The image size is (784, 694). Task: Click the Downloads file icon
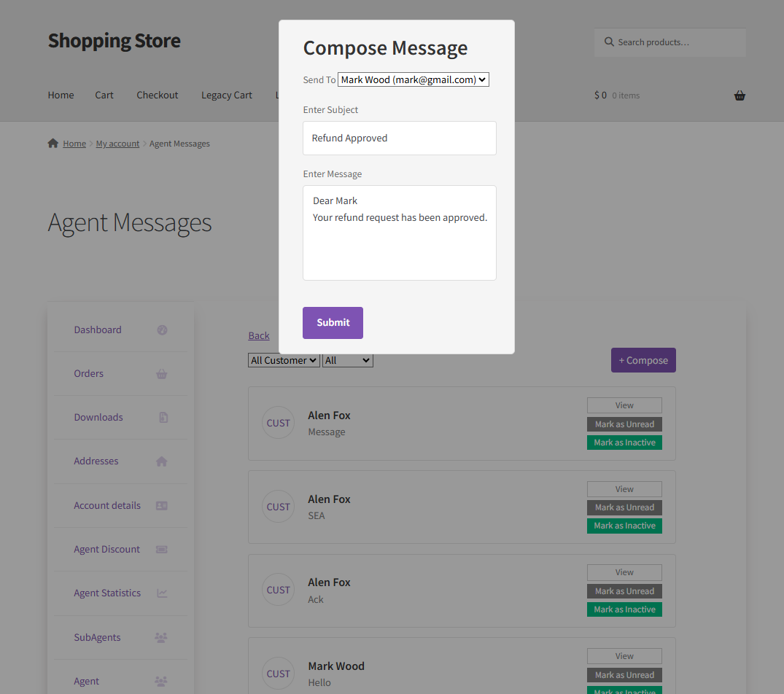point(163,417)
